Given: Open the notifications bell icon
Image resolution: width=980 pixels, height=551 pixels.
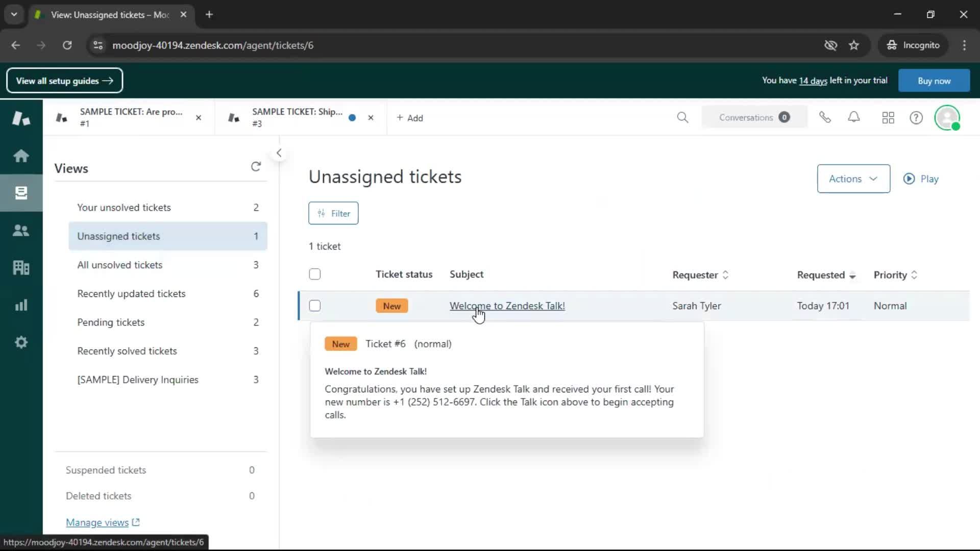Looking at the screenshot, I should 854,118.
